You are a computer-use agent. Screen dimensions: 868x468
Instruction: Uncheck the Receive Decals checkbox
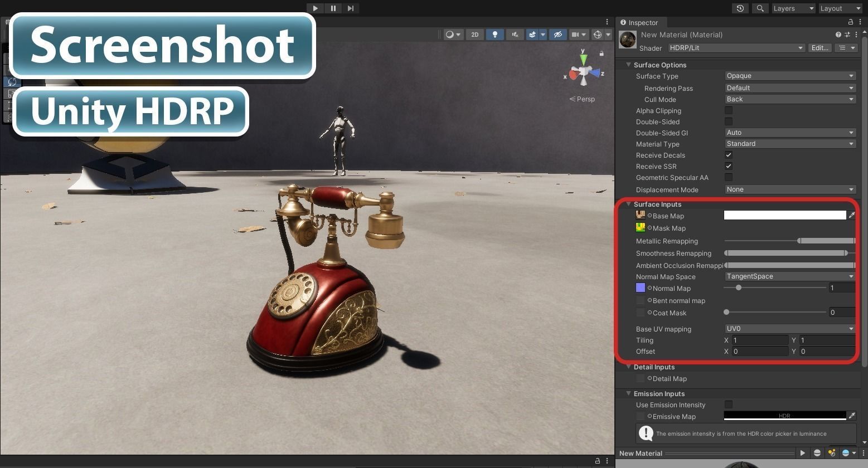tap(729, 155)
